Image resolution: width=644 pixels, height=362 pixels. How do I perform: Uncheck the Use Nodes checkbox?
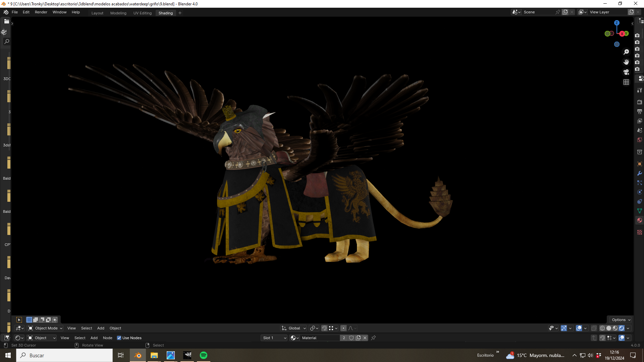click(x=119, y=338)
